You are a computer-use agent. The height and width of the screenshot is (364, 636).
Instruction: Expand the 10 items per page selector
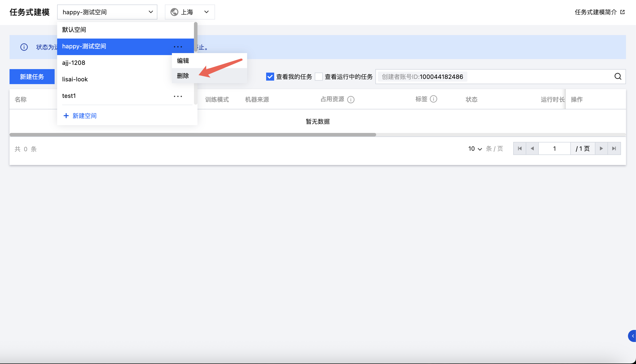tap(475, 149)
